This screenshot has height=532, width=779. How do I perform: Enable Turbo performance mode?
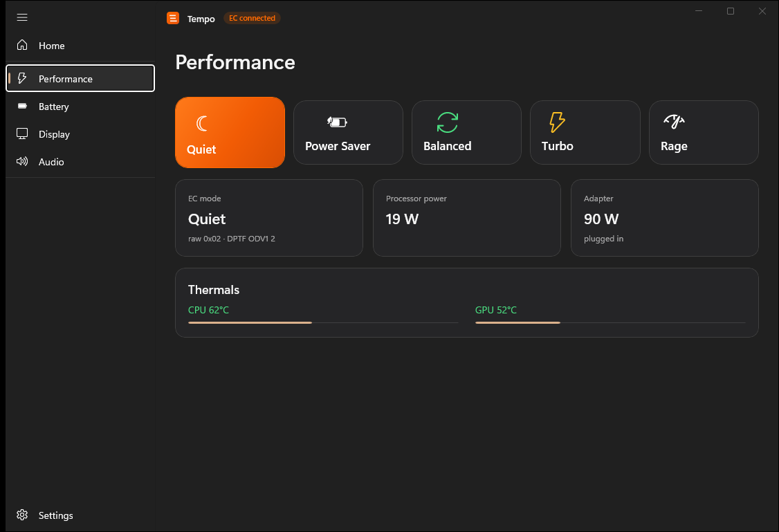585,132
